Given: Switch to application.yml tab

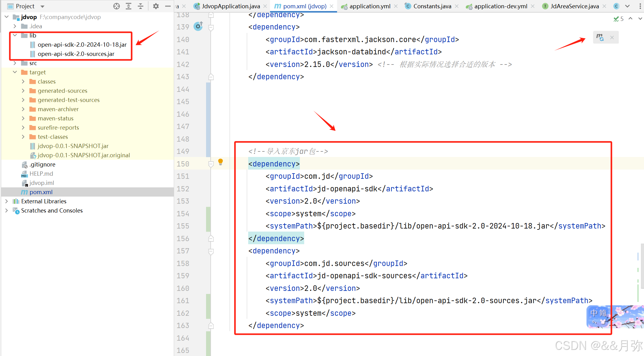Looking at the screenshot, I should point(370,6).
